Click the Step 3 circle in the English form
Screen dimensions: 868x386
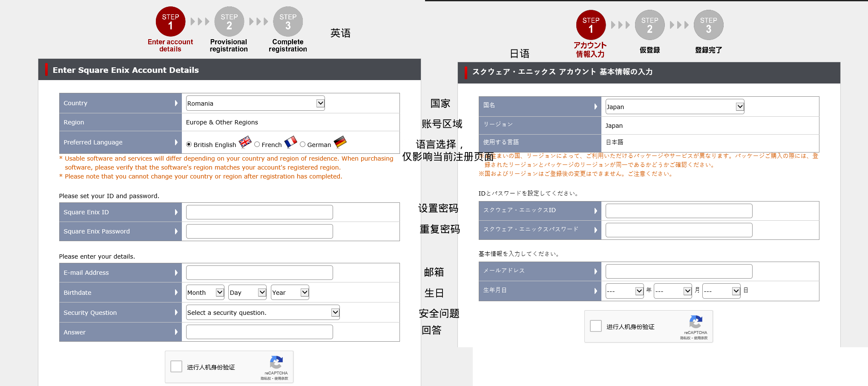288,21
